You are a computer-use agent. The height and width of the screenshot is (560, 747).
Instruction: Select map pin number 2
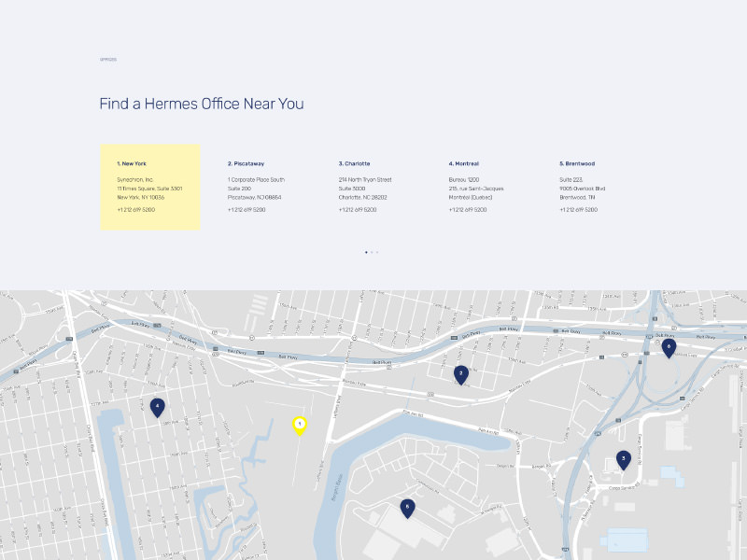[460, 373]
